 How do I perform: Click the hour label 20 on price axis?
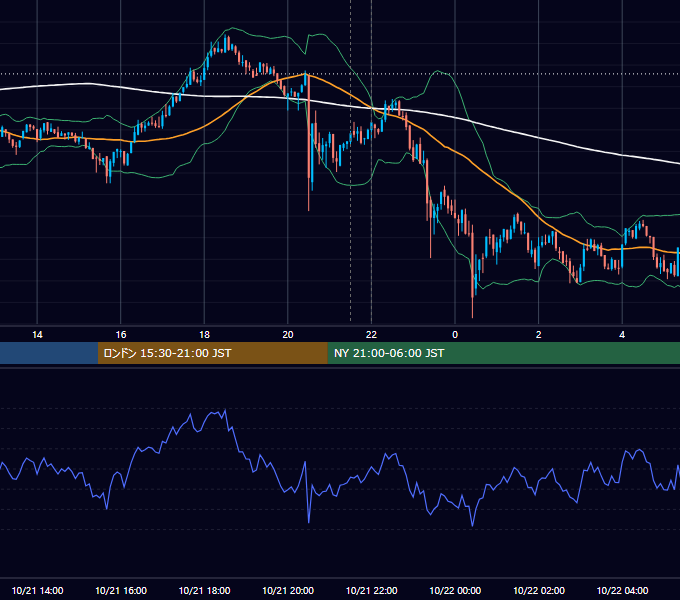click(x=288, y=335)
